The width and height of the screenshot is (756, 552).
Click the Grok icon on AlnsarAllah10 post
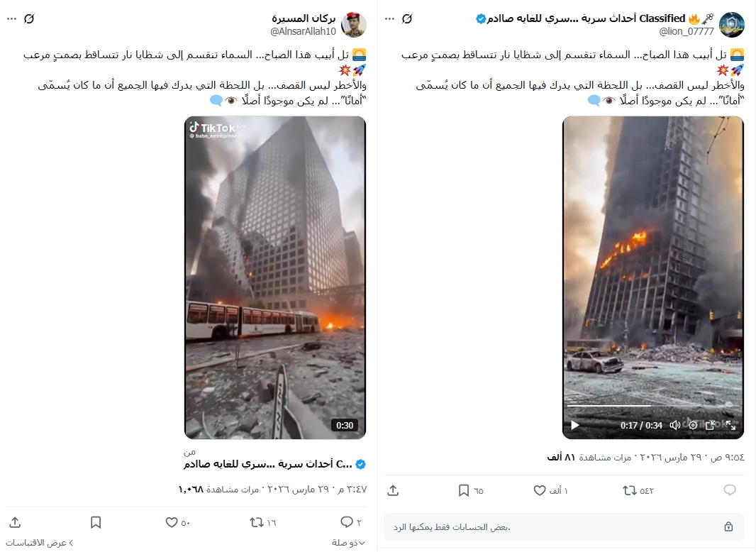click(x=29, y=19)
